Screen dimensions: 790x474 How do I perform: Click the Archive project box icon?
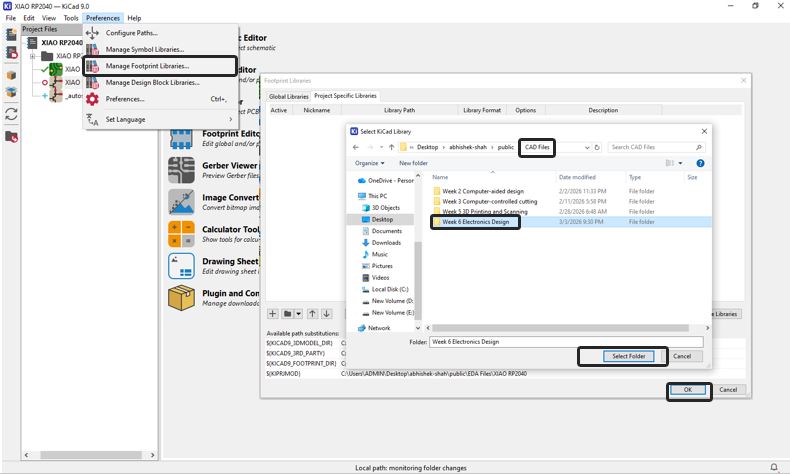coord(11,76)
